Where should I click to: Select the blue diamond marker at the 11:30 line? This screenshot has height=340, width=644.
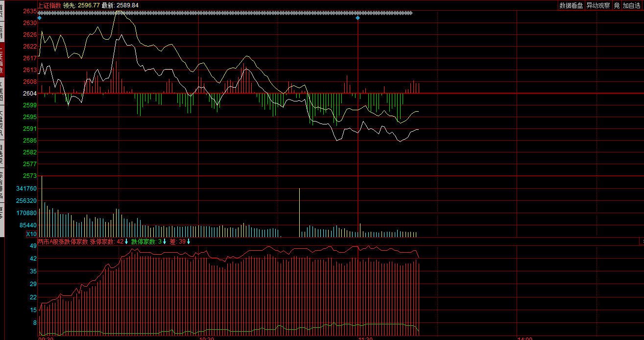click(358, 18)
